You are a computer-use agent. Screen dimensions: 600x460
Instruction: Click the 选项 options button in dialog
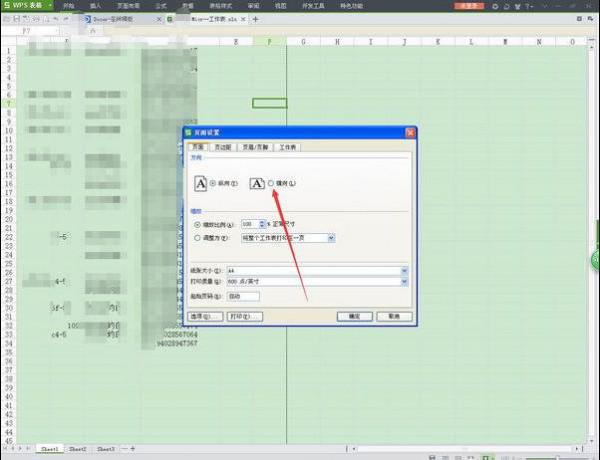[204, 316]
